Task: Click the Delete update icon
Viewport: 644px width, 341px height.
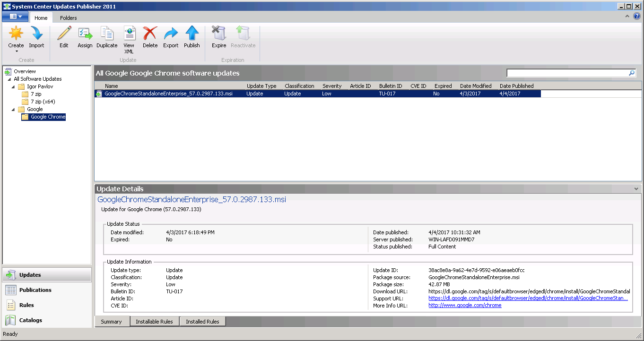Action: pos(150,38)
